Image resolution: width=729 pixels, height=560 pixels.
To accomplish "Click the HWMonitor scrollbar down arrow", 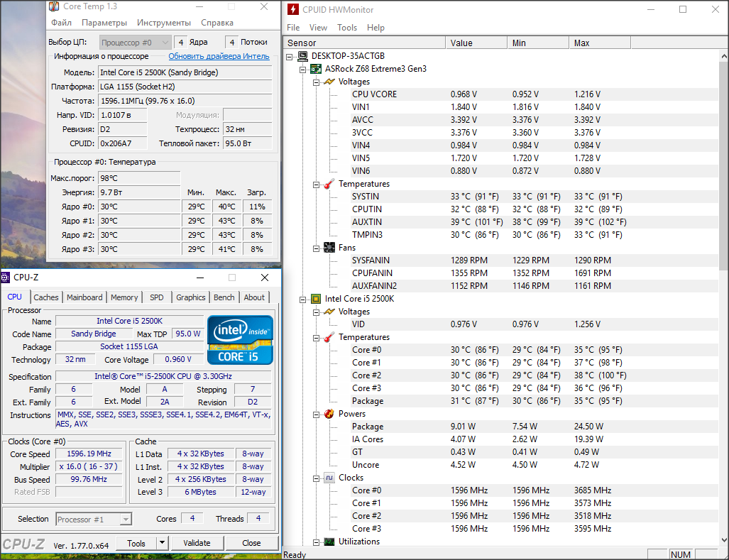I will tap(723, 540).
